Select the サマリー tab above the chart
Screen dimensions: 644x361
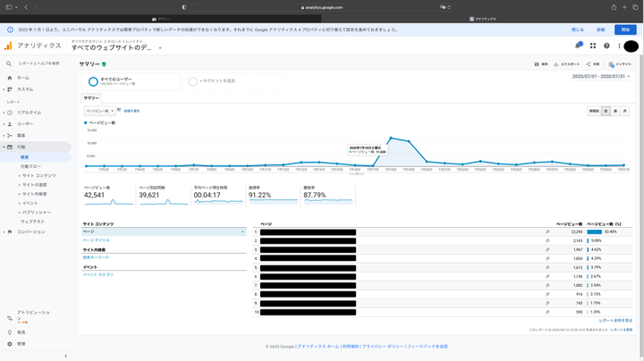point(91,98)
